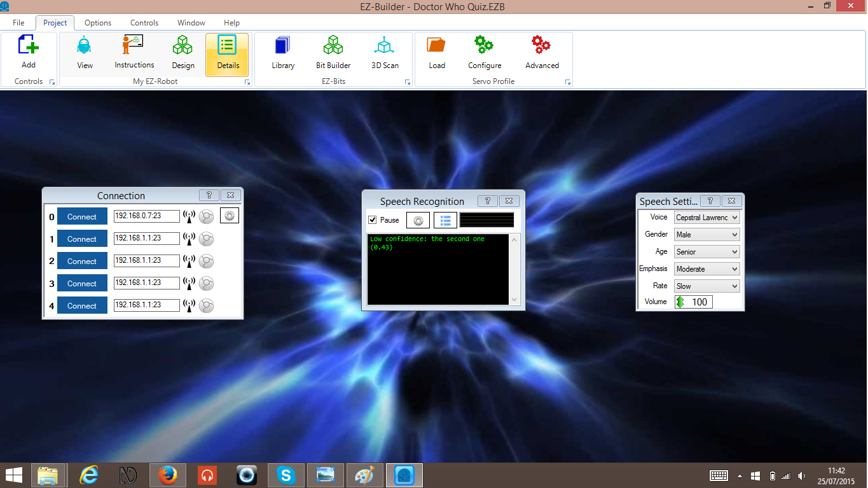The image size is (868, 488).
Task: Open the EZ-Bits Library
Action: click(x=283, y=46)
